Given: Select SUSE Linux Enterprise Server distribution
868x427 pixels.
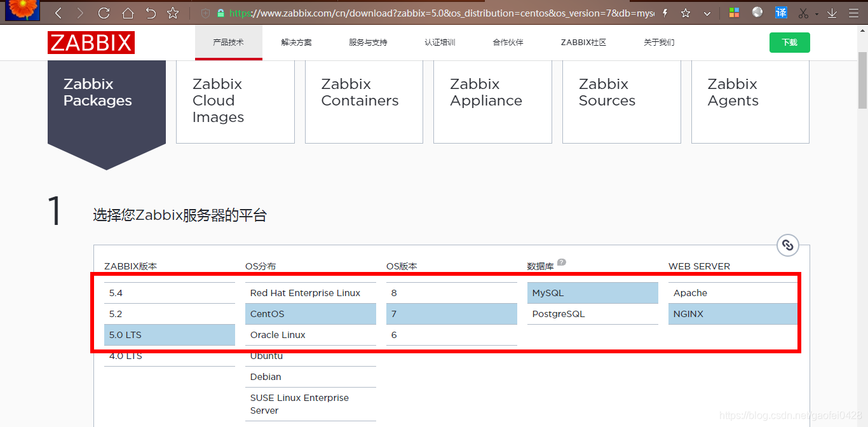Looking at the screenshot, I should coord(311,404).
